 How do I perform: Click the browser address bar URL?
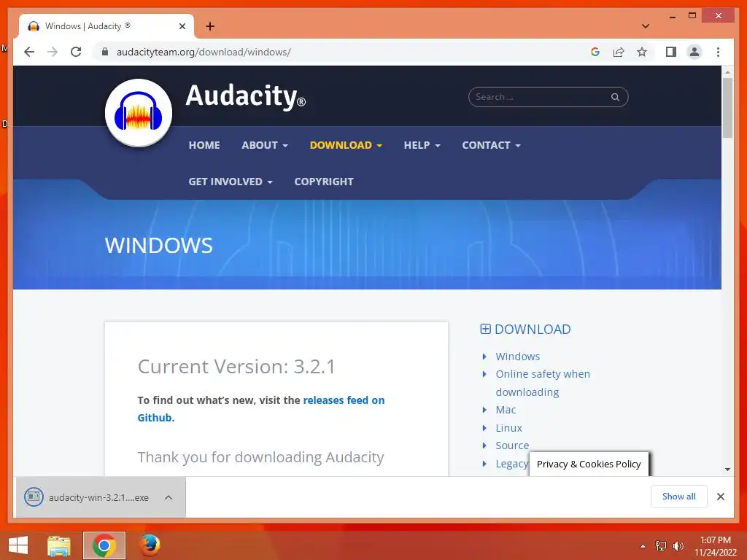pos(204,52)
